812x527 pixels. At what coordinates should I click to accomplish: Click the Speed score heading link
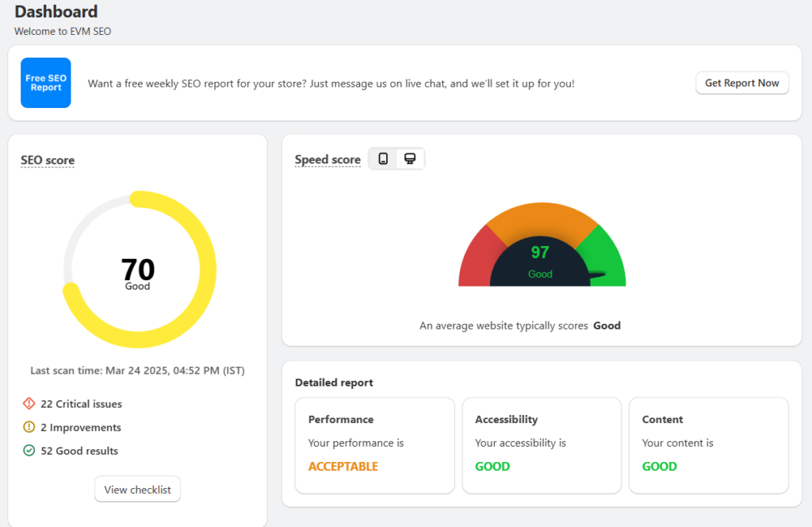coord(327,160)
